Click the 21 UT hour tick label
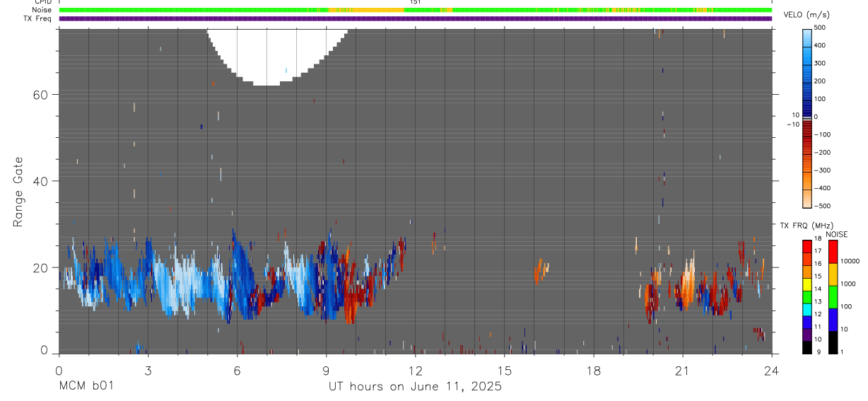868x401 pixels. (683, 370)
